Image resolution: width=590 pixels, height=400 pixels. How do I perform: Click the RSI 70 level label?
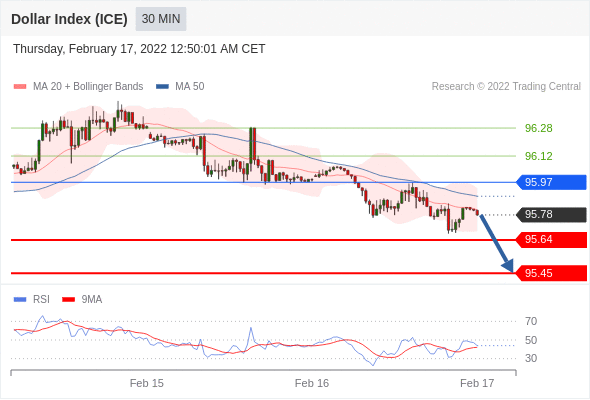(x=531, y=321)
